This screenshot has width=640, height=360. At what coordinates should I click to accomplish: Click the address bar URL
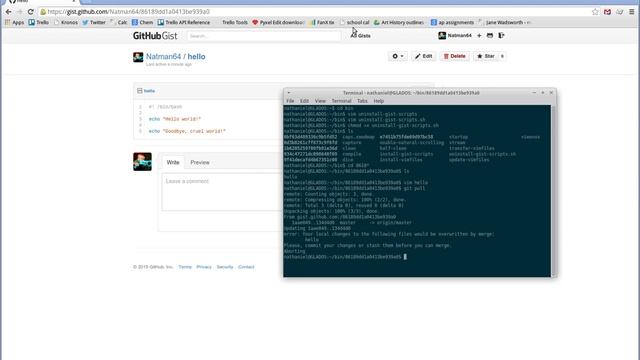click(129, 12)
